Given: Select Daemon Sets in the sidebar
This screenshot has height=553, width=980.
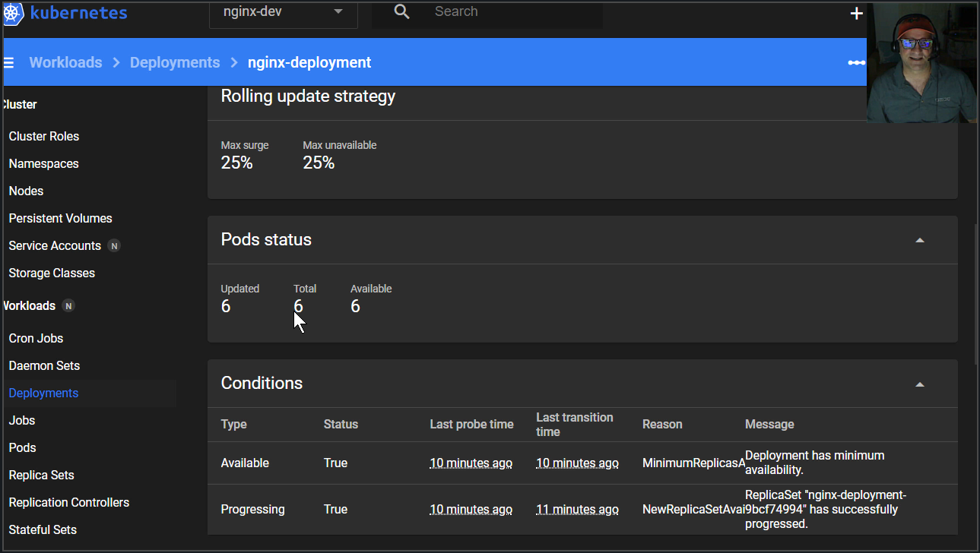Looking at the screenshot, I should pyautogui.click(x=43, y=365).
